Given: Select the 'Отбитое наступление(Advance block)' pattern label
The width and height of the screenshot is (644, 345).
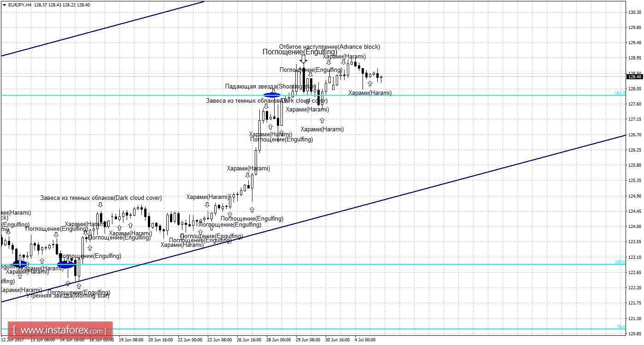Looking at the screenshot, I should [330, 47].
